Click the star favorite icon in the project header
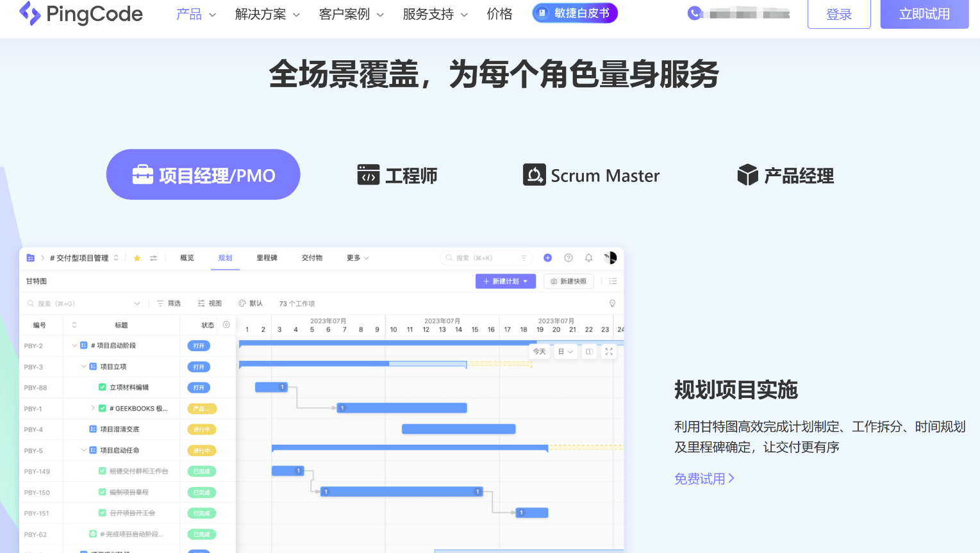 pos(137,258)
